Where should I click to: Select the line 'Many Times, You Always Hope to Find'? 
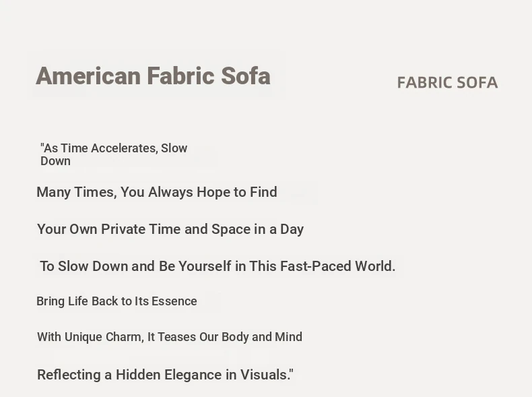[x=157, y=192]
